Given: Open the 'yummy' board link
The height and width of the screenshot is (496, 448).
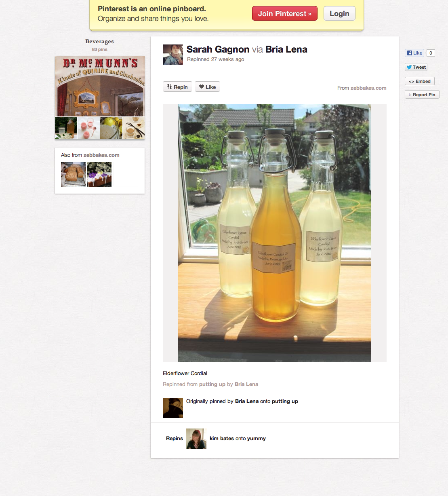Looking at the screenshot, I should (x=256, y=438).
